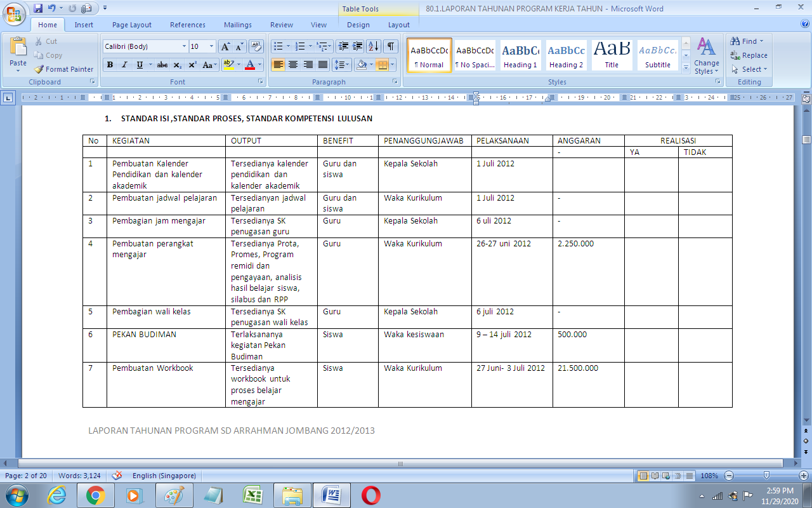This screenshot has width=812, height=508.
Task: Switch to the Page Layout tab
Action: [132, 25]
